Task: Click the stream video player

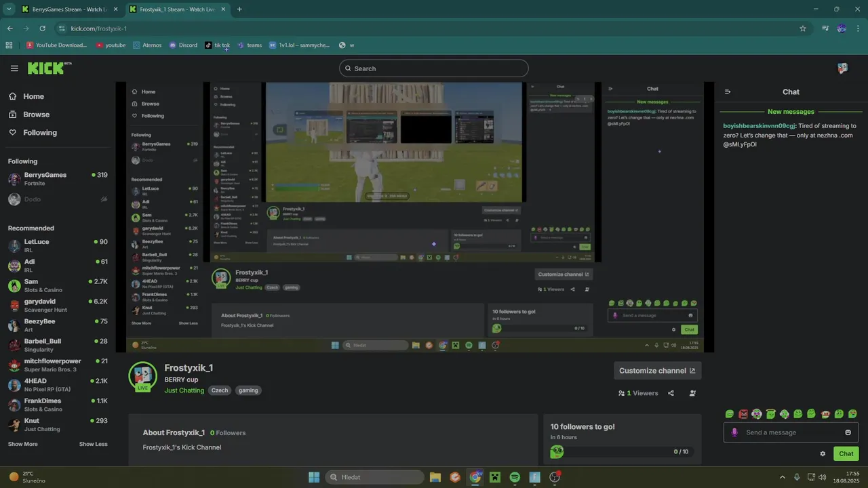Action: (x=415, y=217)
